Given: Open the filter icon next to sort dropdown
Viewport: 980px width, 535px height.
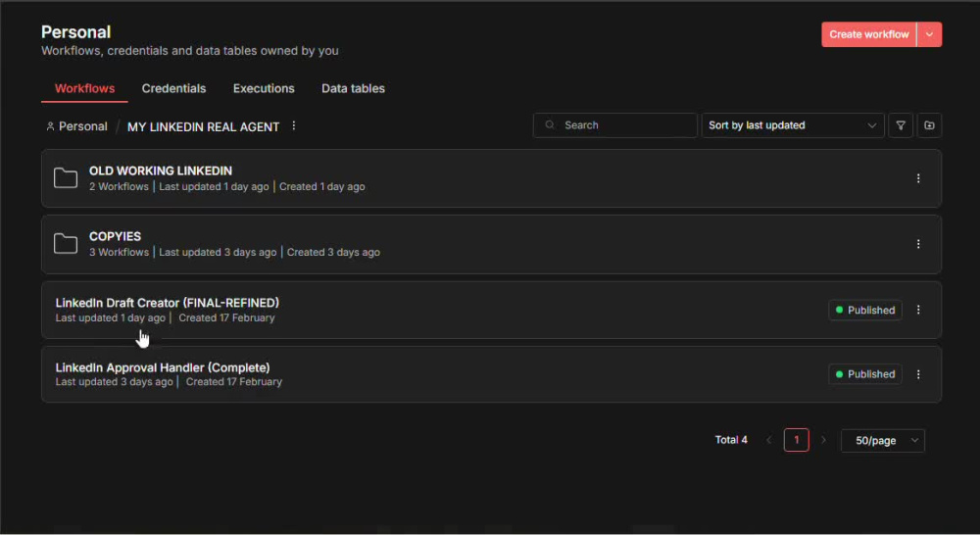Looking at the screenshot, I should tap(901, 125).
